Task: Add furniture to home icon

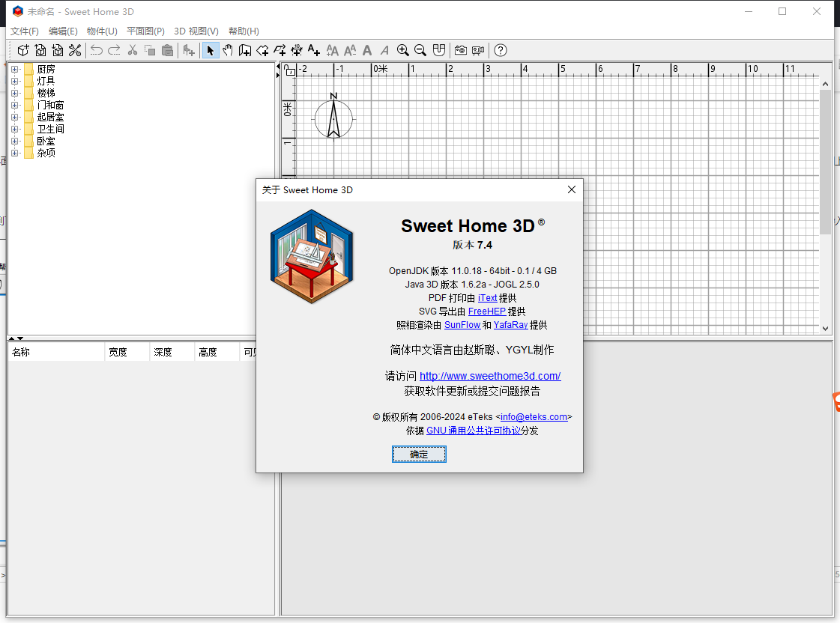Action: 189,50
